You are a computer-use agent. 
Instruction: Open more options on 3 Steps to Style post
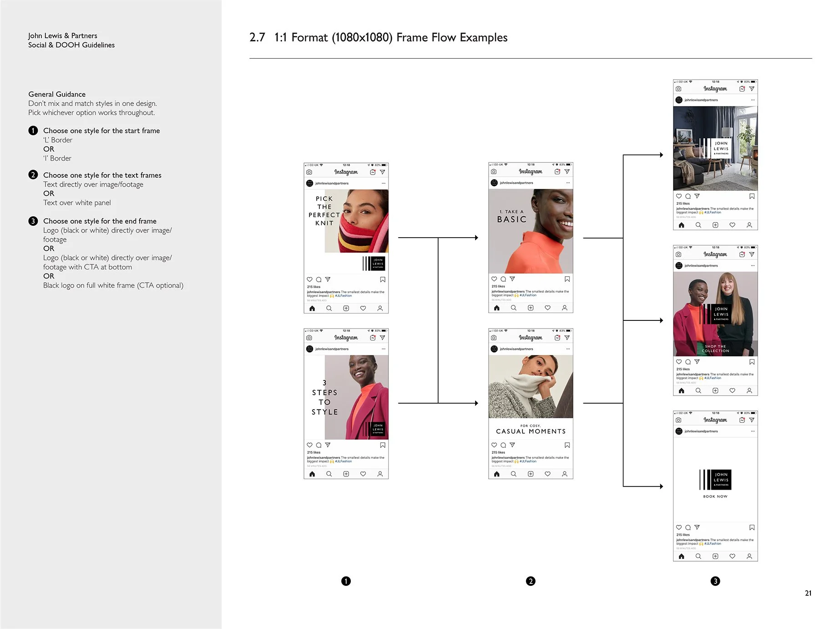(x=384, y=349)
